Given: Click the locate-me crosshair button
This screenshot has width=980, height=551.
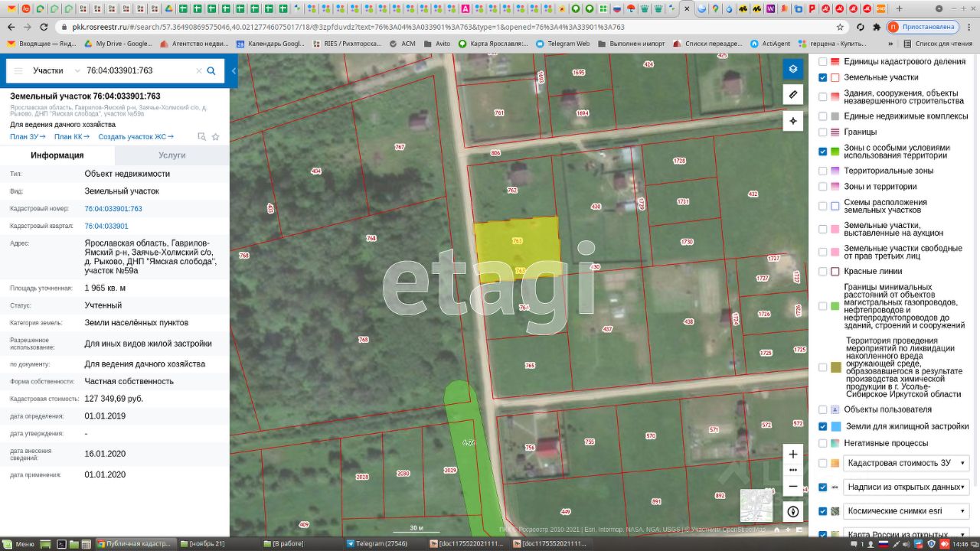Looking at the screenshot, I should pyautogui.click(x=793, y=121).
